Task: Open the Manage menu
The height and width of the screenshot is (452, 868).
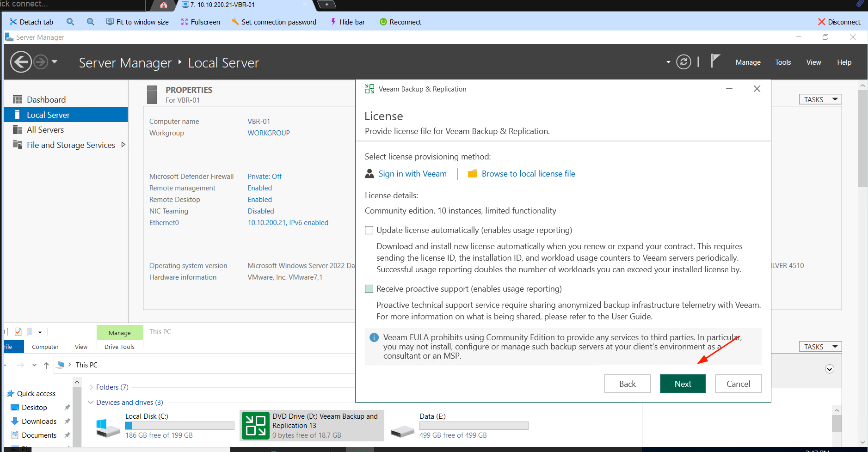Action: pyautogui.click(x=748, y=62)
